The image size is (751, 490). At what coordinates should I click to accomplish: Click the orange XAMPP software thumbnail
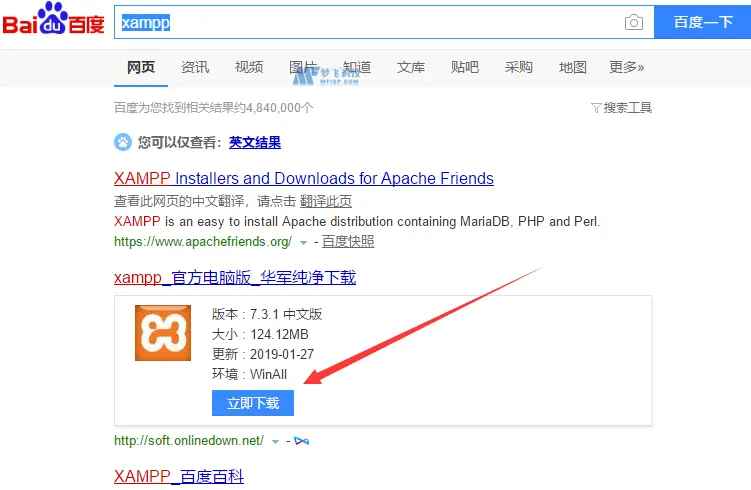point(163,333)
